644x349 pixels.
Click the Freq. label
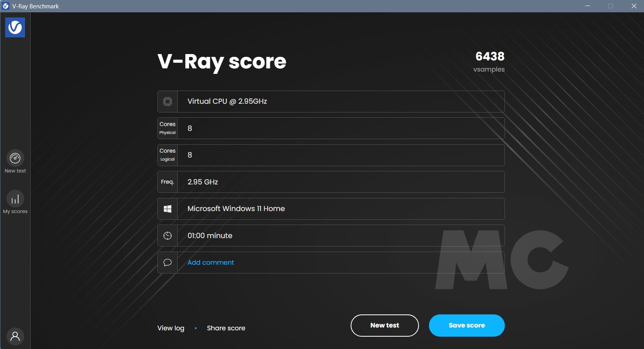(x=167, y=182)
